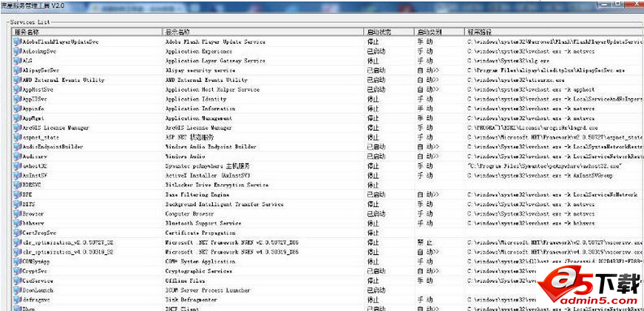
Task: Select the ArcGIS License Manager icon
Action: coord(17,128)
